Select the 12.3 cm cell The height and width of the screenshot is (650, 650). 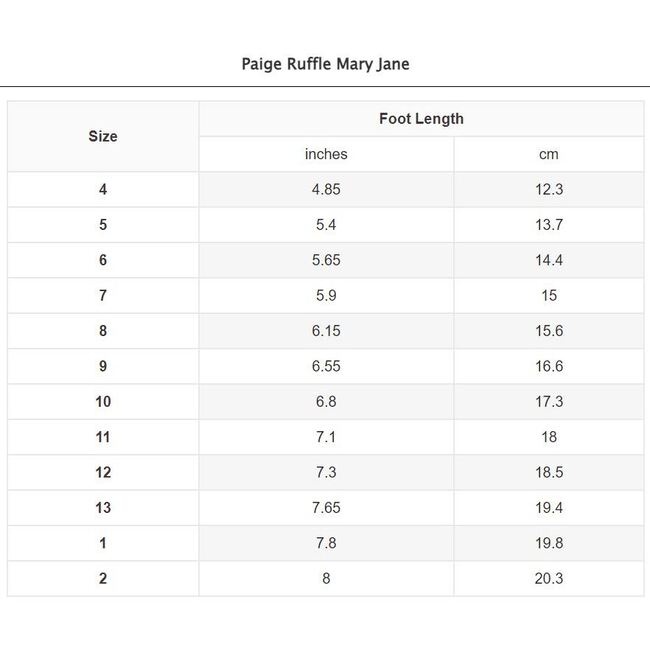(549, 190)
